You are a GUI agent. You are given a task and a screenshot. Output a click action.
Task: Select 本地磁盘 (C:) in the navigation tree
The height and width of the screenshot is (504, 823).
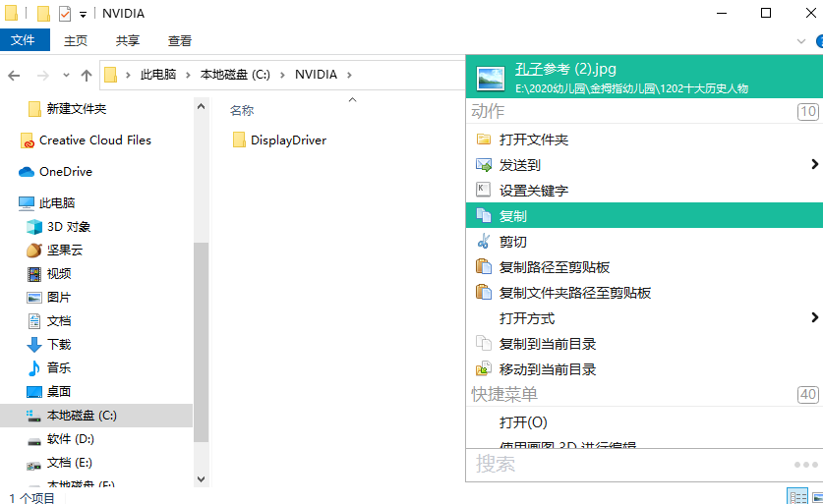click(82, 416)
